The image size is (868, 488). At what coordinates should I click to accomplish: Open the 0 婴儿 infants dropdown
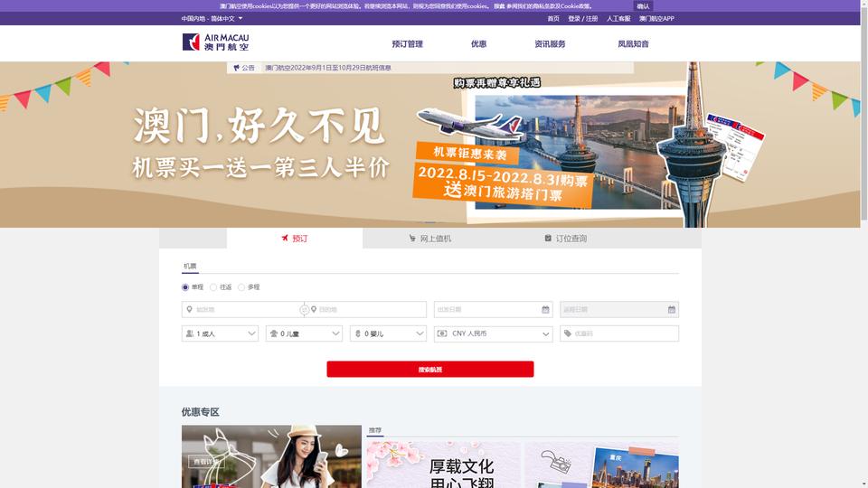(x=388, y=333)
